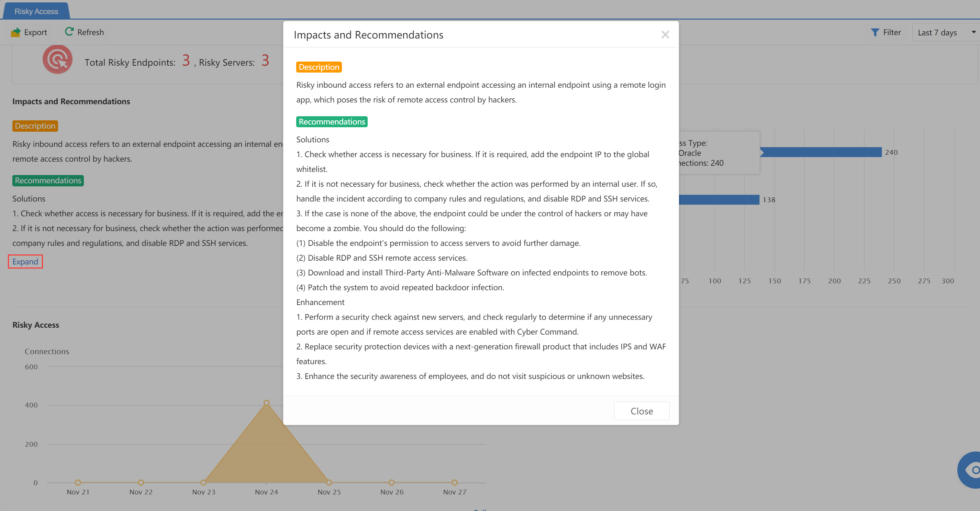Click the Nov 24 peak data point
Image resolution: width=980 pixels, height=511 pixels.
(x=267, y=403)
